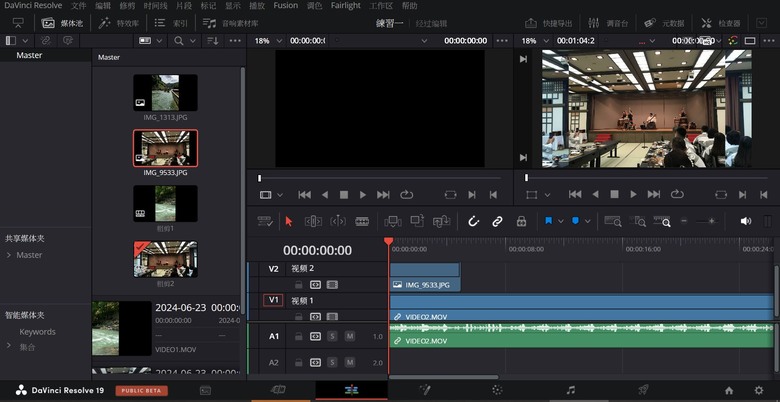Open the 文件 menu

click(x=78, y=6)
